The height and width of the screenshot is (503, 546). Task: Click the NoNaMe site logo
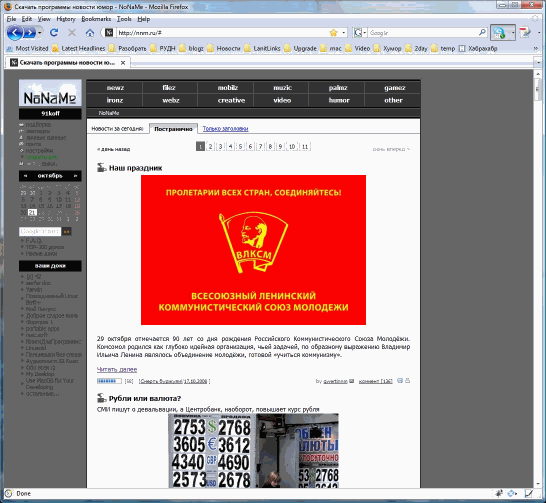pos(50,93)
